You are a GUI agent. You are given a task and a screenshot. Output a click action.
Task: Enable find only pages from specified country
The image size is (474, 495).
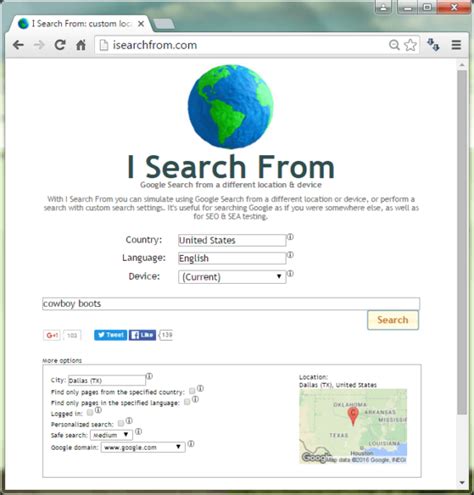pyautogui.click(x=192, y=391)
